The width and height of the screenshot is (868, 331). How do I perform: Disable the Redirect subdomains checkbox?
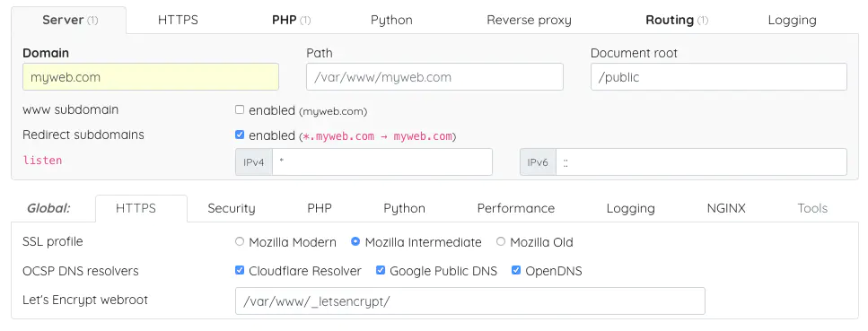click(239, 135)
